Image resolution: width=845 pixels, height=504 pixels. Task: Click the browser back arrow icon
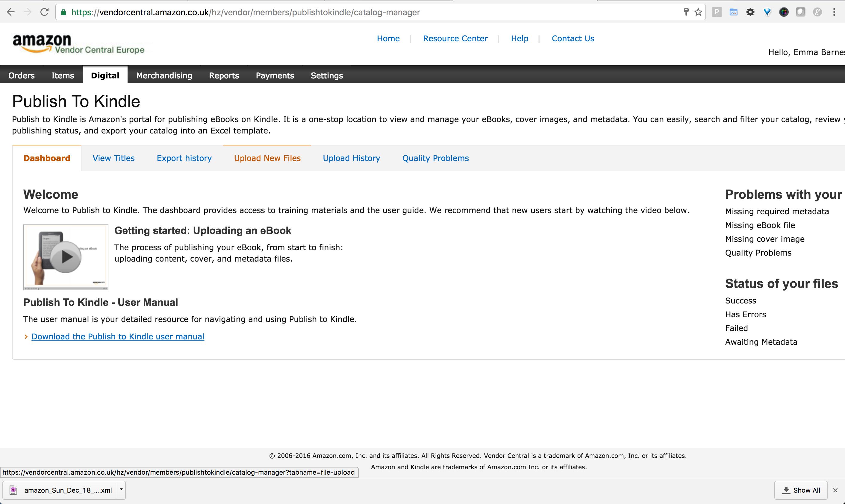point(11,12)
